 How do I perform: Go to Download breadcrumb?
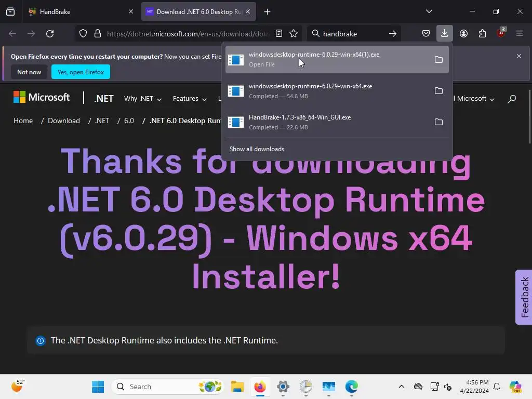pos(64,121)
